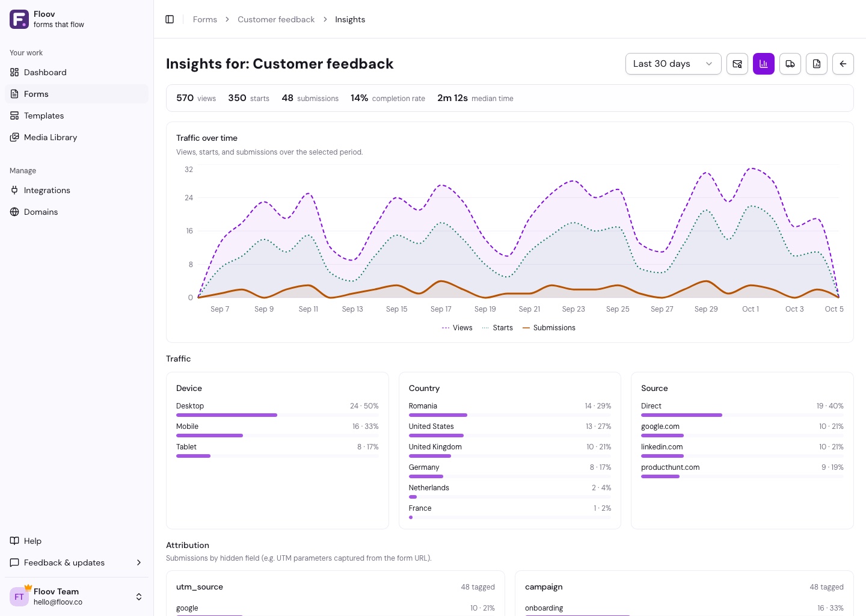Open the file chart report icon
The width and height of the screenshot is (866, 616).
click(817, 64)
